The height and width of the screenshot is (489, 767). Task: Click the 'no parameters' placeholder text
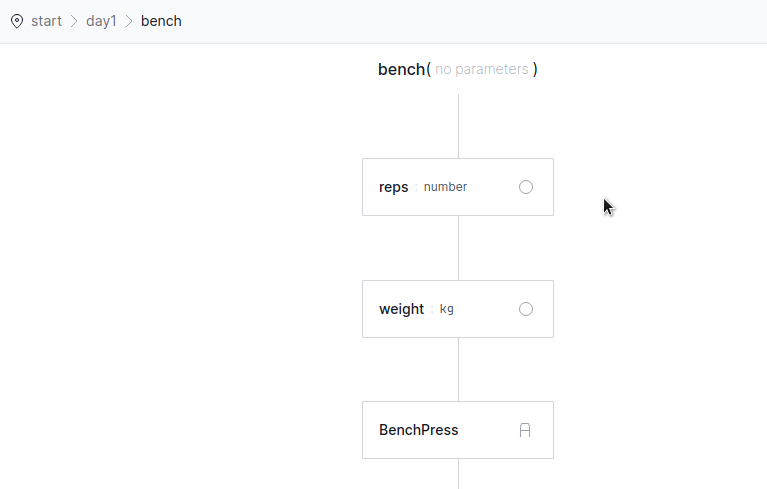[481, 69]
